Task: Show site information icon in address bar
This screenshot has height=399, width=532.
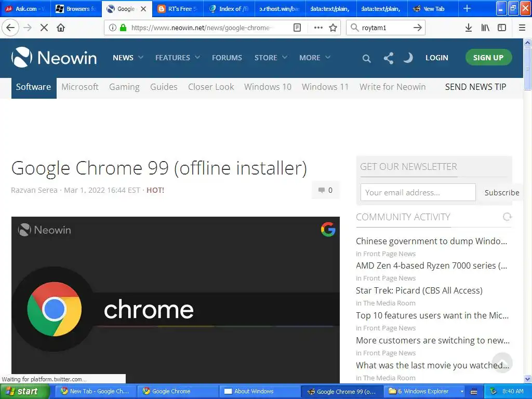Action: click(x=113, y=28)
